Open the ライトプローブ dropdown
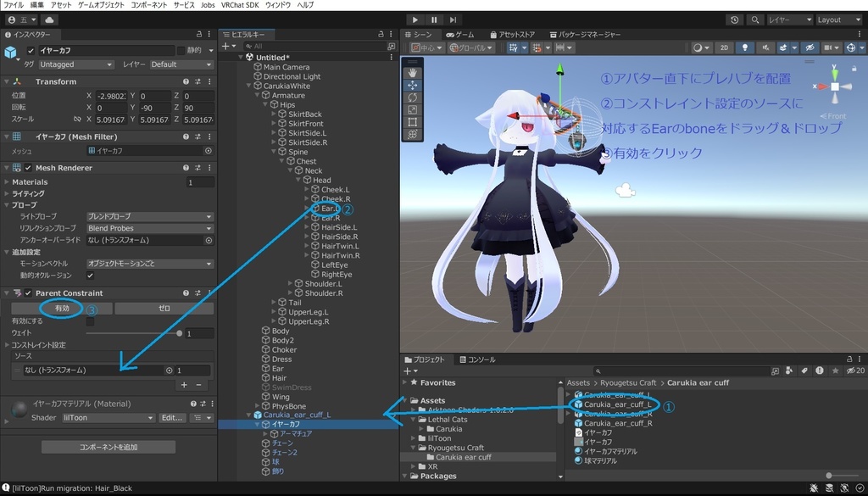 (149, 216)
